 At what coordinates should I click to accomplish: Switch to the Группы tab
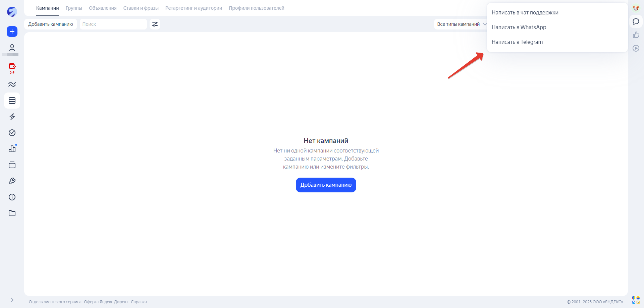click(74, 8)
